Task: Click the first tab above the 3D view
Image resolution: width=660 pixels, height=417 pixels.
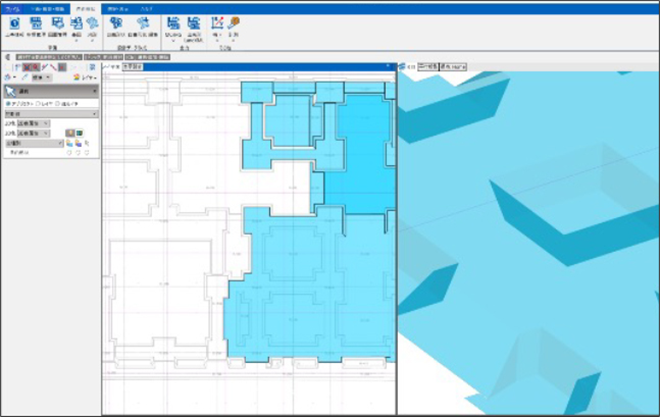Action: 408,66
